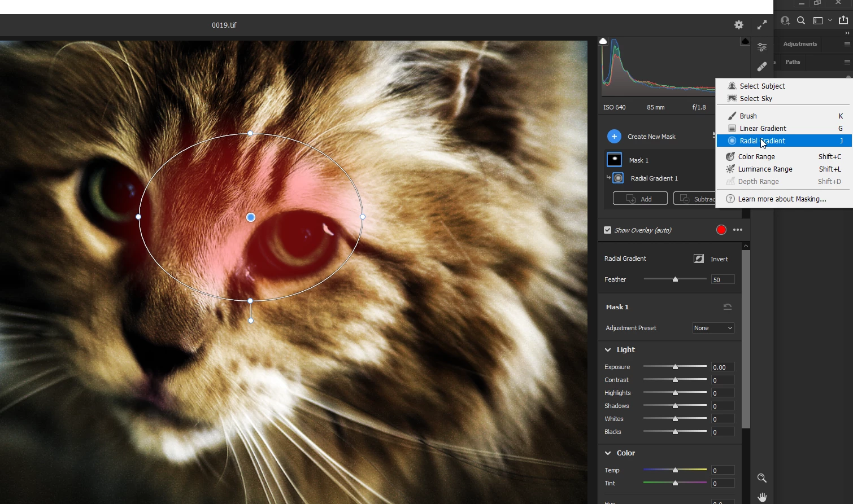Collapse the Light section

(608, 350)
